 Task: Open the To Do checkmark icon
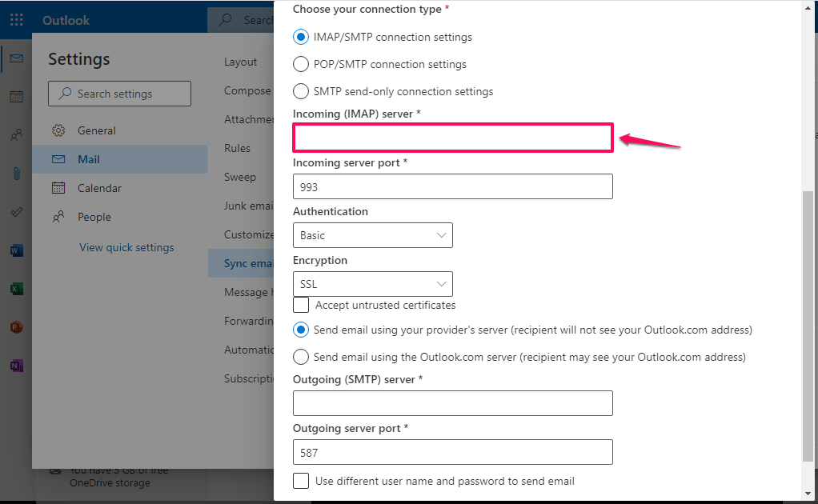(x=16, y=212)
